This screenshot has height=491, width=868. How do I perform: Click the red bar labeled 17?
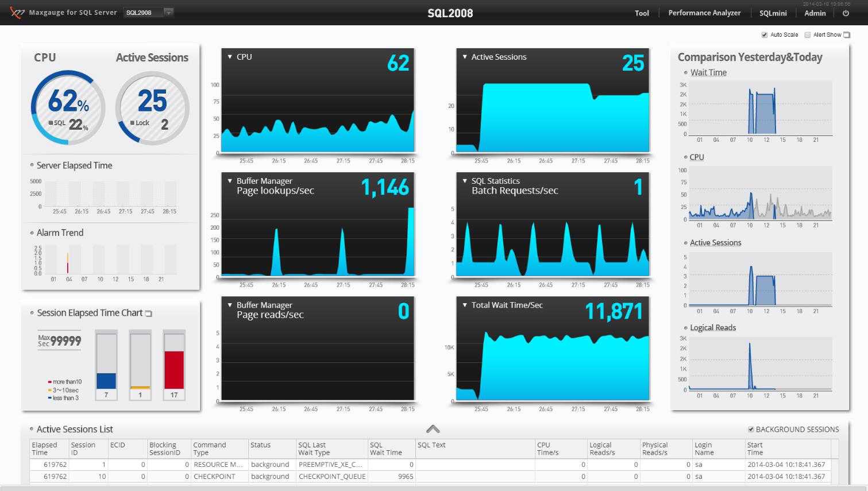[174, 370]
